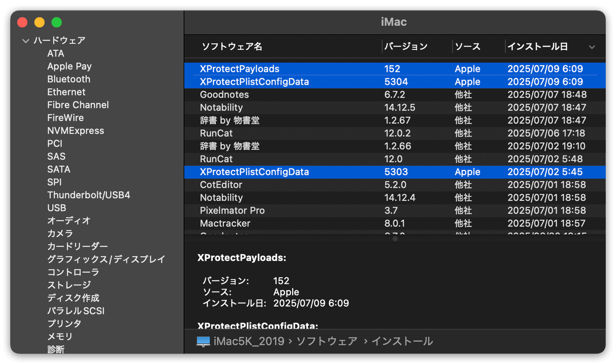The image size is (616, 364).
Task: Select 辞書 by 物書堂 row version 1.2.66
Action: coord(395,146)
